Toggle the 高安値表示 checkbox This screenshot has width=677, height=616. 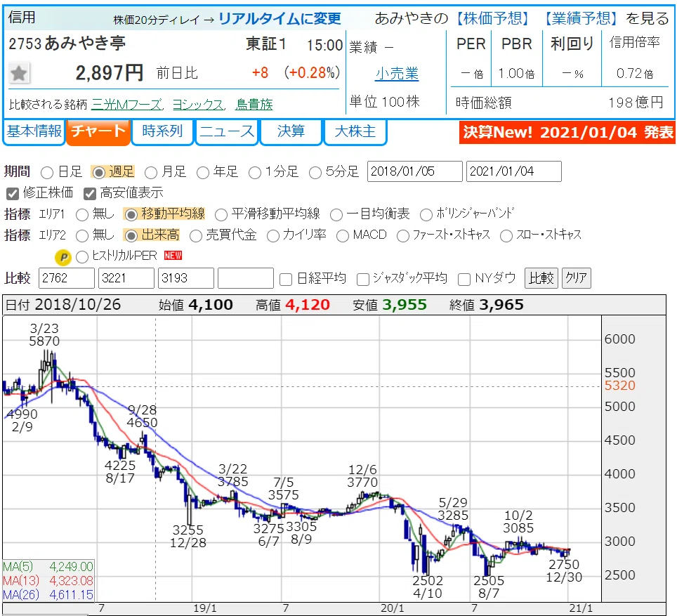[x=89, y=194]
